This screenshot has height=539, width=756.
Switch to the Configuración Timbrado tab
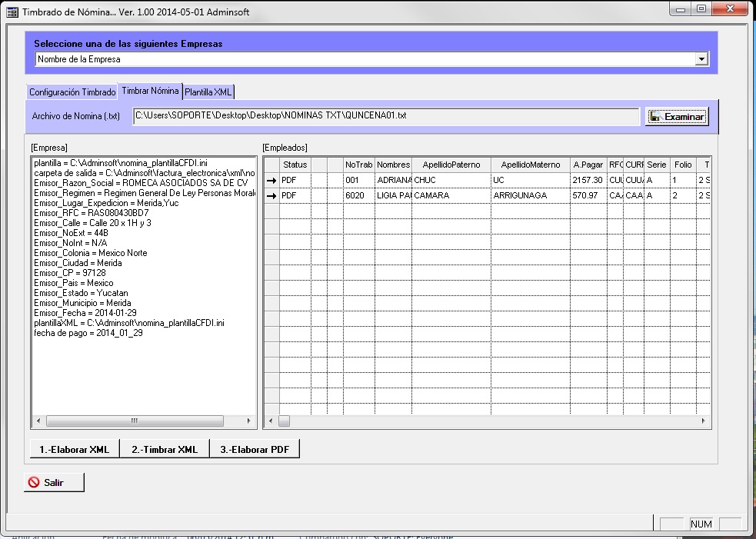pos(72,92)
